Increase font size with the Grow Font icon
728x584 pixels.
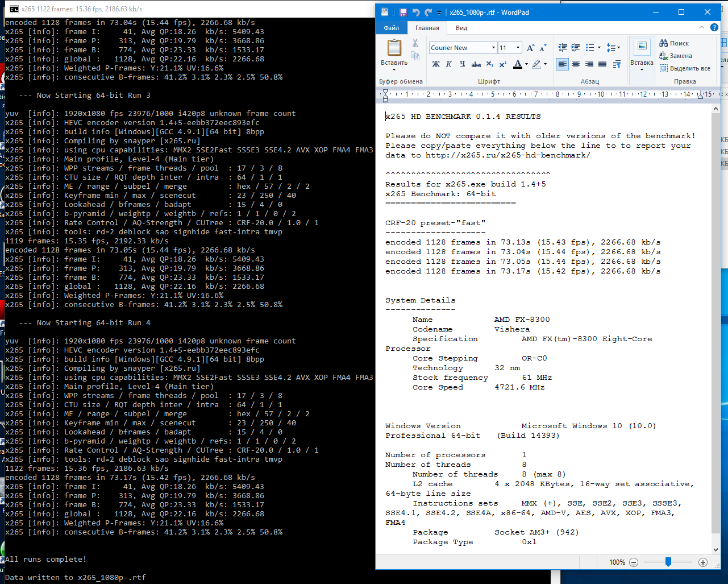pyautogui.click(x=530, y=48)
